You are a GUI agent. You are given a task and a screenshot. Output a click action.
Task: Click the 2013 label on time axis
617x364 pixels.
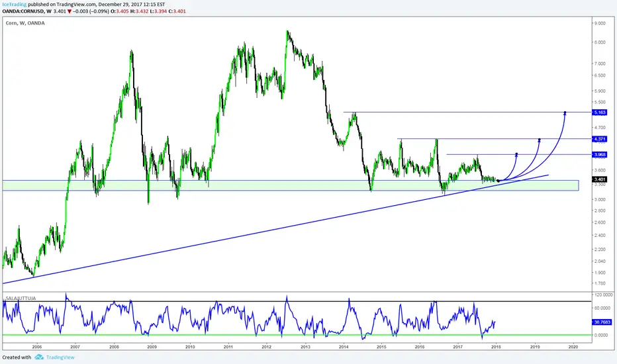[x=305, y=347]
